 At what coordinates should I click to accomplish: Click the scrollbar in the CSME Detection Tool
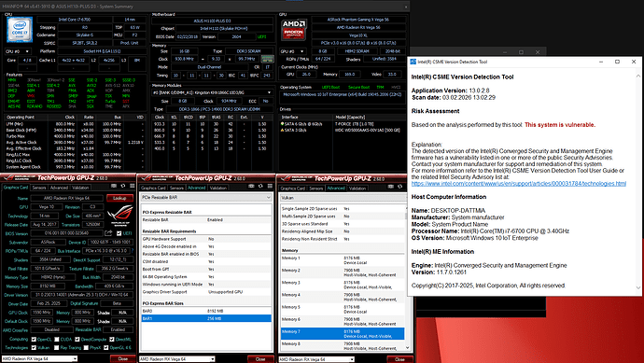(638, 182)
